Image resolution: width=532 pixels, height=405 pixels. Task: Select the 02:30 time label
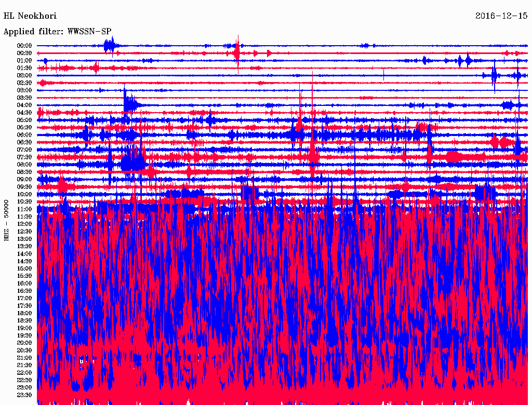24,83
